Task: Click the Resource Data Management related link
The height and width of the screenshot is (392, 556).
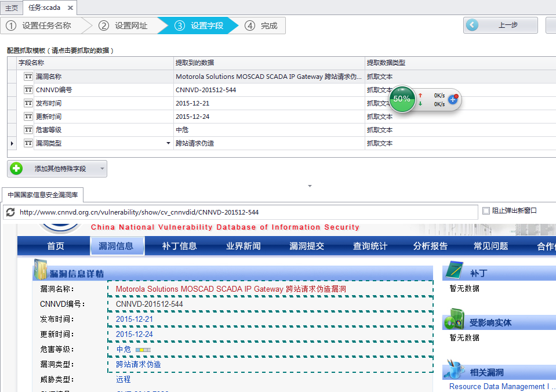Action: point(502,386)
